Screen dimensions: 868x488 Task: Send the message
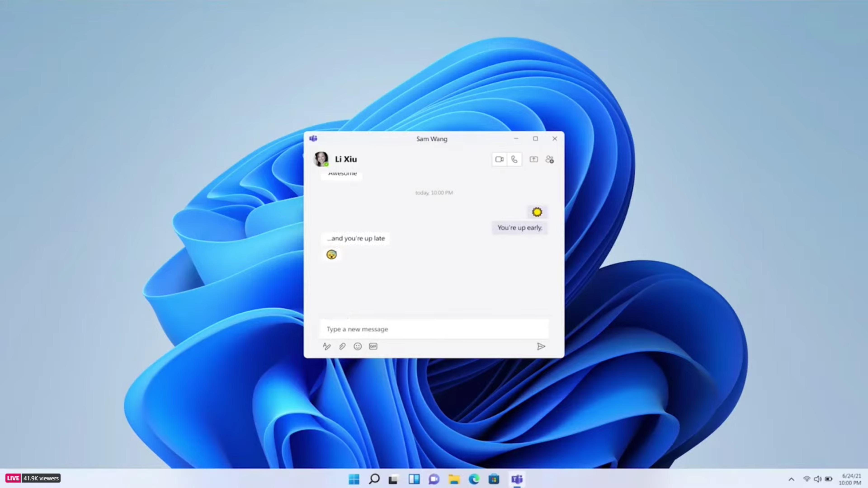tap(541, 347)
